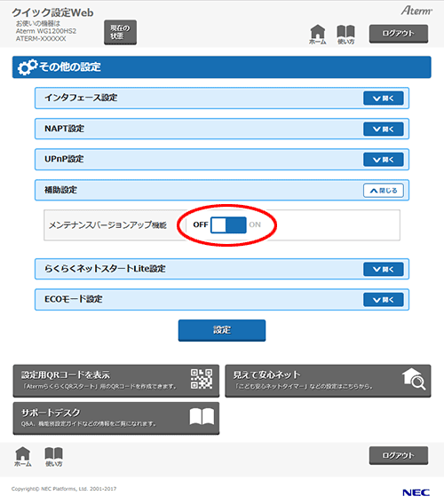
Task: Go to the top Home icon
Action: click(318, 34)
